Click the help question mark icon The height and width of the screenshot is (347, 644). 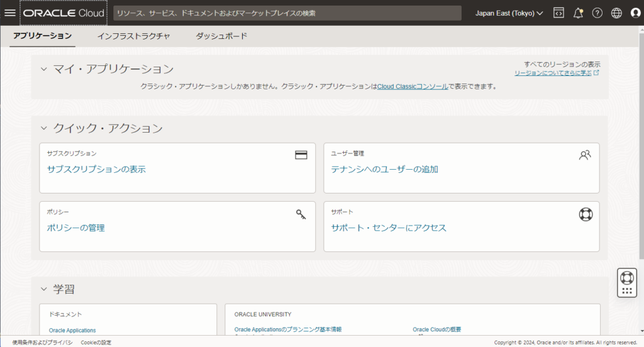click(597, 13)
